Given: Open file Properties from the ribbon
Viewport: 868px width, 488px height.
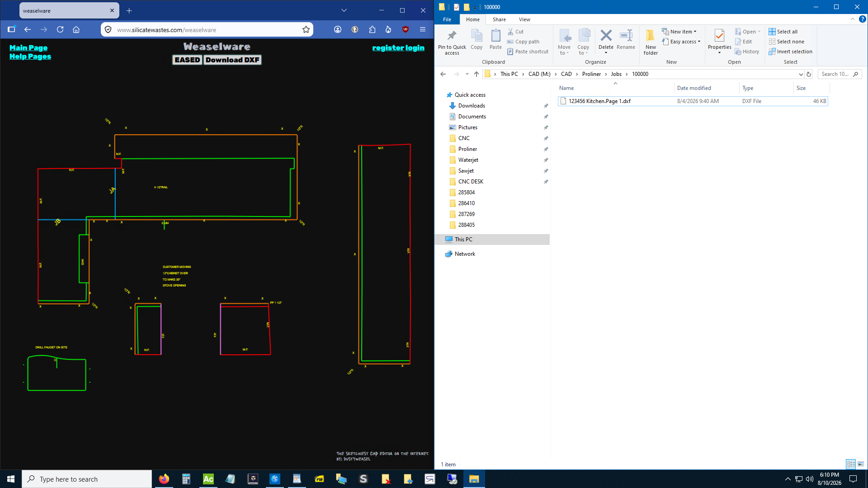Looking at the screenshot, I should [719, 41].
